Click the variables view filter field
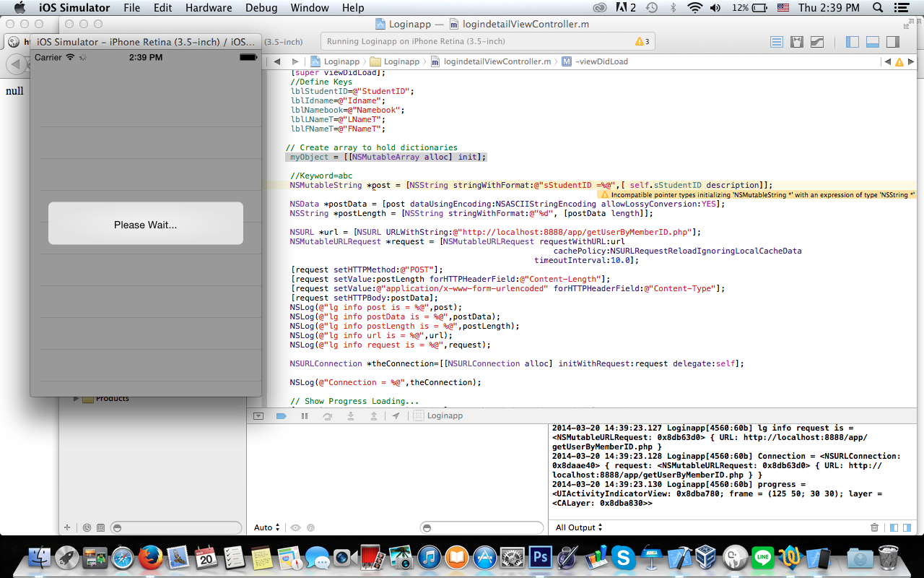The height and width of the screenshot is (578, 924). click(482, 528)
